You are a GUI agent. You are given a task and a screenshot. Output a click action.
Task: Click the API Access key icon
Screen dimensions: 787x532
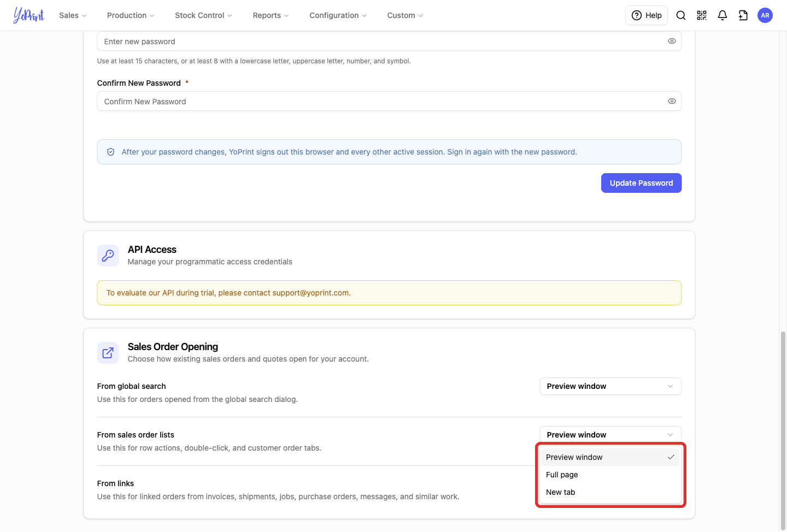coord(108,256)
